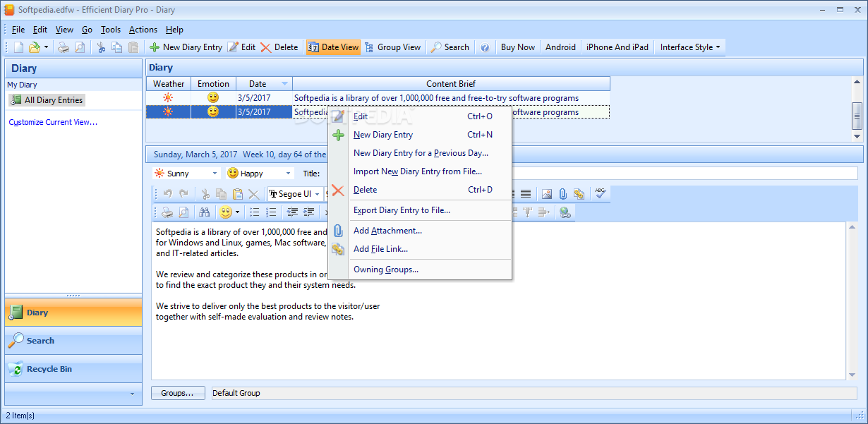The height and width of the screenshot is (424, 868).
Task: Click the file link icon in editor toolbar
Action: point(579,194)
